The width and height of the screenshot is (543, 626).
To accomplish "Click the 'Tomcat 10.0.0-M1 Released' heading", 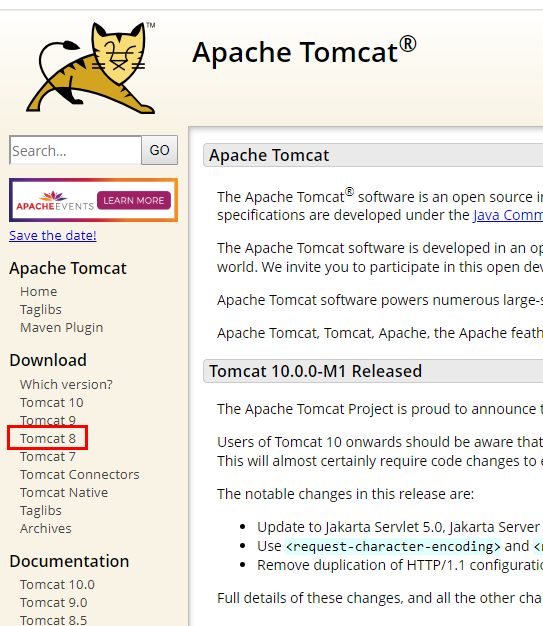I will point(315,371).
